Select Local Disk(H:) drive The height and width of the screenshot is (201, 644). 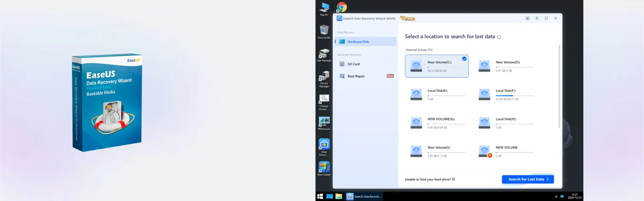click(x=505, y=123)
